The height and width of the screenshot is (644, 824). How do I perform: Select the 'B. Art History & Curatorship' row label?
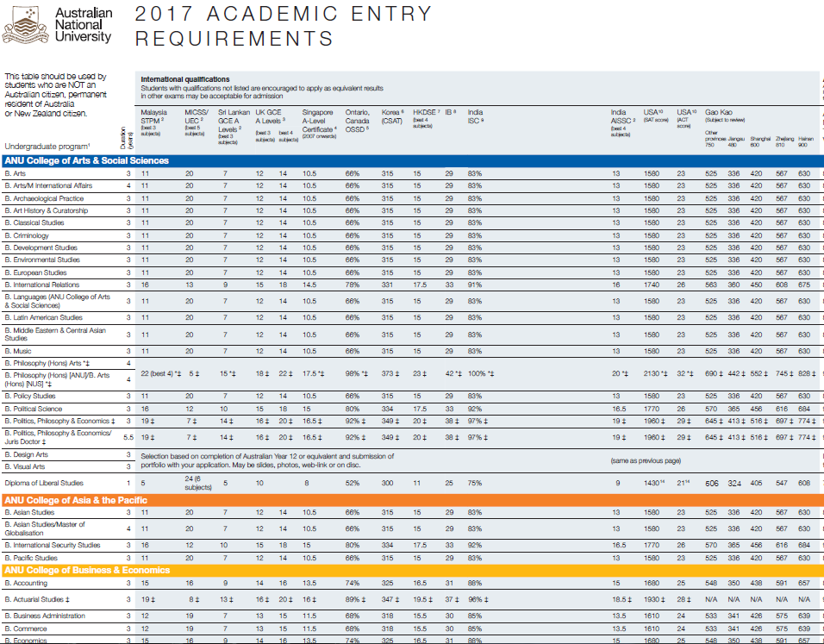pyautogui.click(x=47, y=210)
